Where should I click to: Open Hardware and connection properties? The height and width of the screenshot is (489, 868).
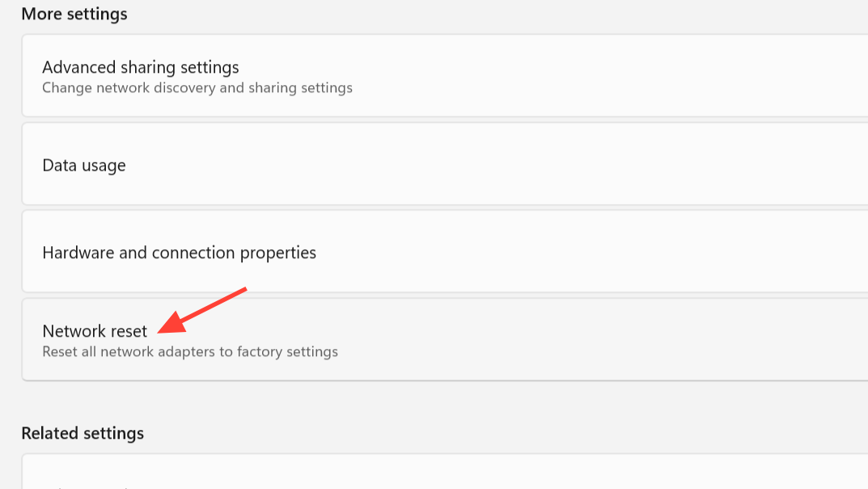coord(179,253)
